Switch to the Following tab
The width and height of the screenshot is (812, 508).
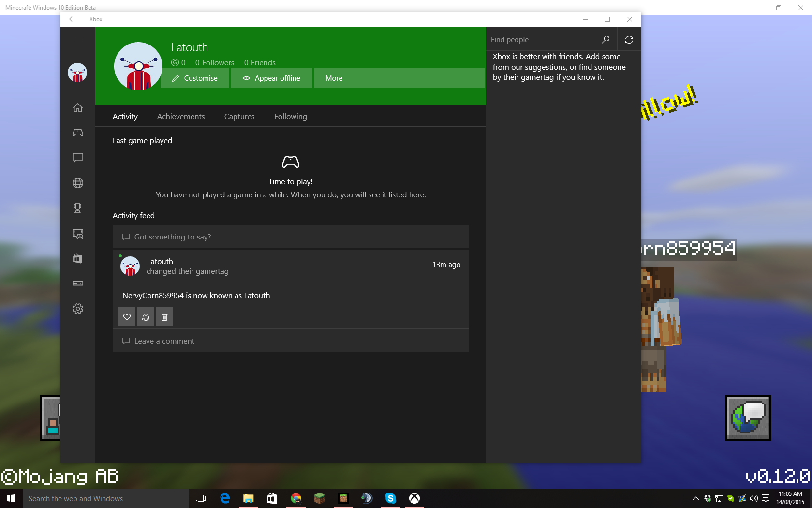tap(290, 116)
